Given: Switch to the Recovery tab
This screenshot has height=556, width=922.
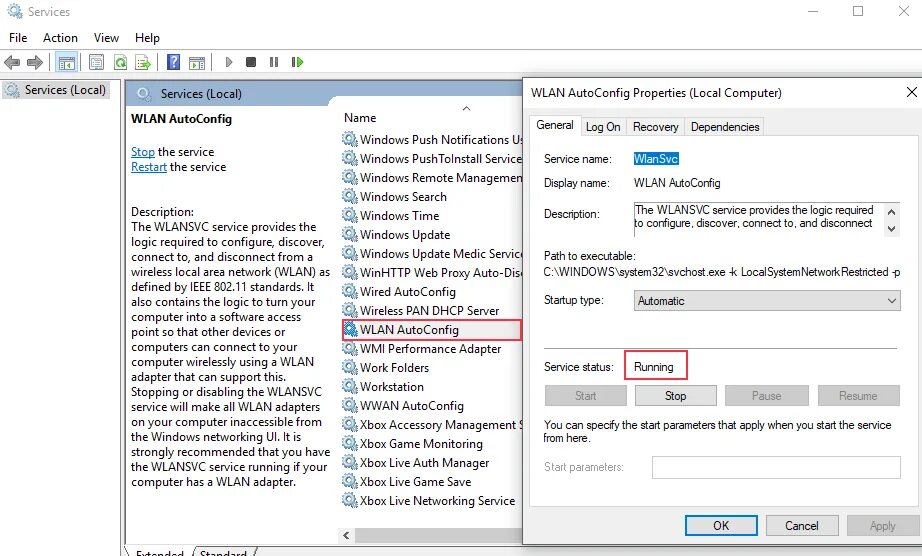Looking at the screenshot, I should pos(655,127).
